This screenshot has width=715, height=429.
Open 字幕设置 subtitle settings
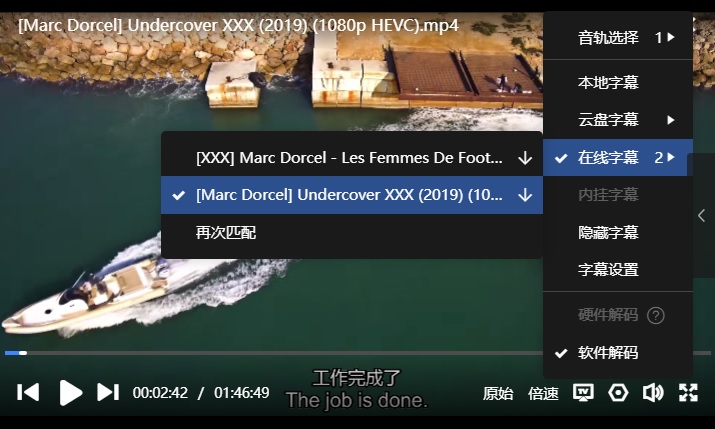pyautogui.click(x=618, y=269)
